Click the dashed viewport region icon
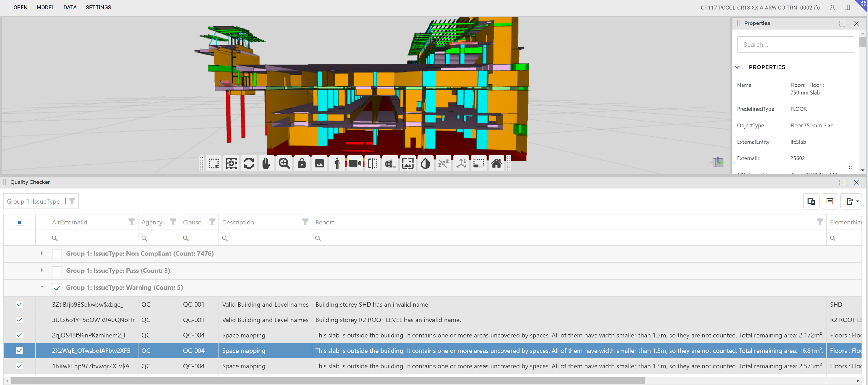This screenshot has height=385, width=868. click(479, 164)
